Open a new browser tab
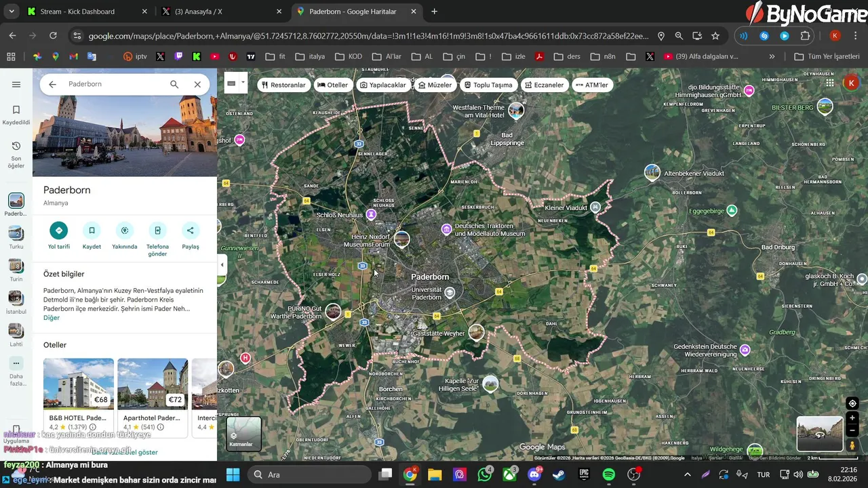This screenshot has height=488, width=868. tap(435, 12)
